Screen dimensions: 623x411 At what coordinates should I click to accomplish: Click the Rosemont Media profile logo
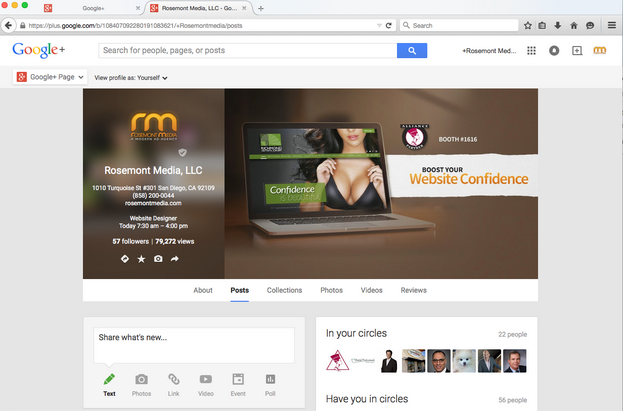(x=154, y=126)
